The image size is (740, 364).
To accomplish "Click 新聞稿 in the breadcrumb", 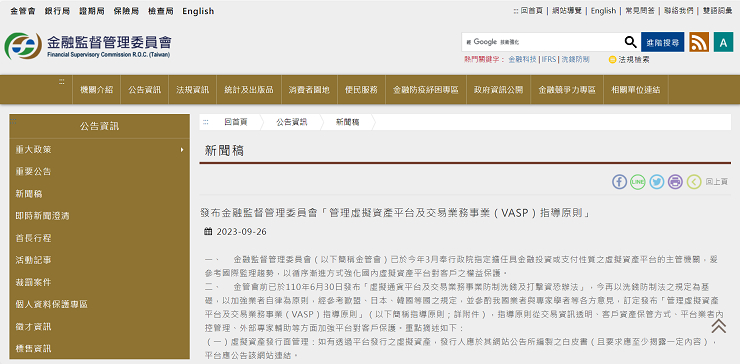I will (347, 122).
